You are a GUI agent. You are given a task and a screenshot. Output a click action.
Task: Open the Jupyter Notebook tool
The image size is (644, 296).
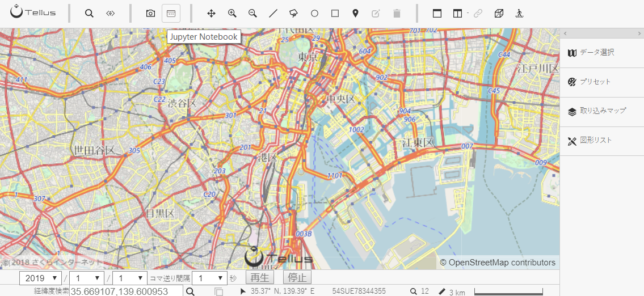[x=171, y=13]
